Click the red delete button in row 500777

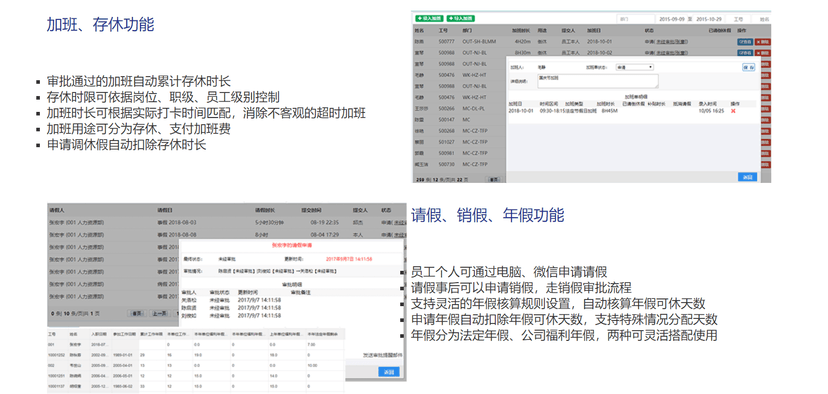(762, 42)
